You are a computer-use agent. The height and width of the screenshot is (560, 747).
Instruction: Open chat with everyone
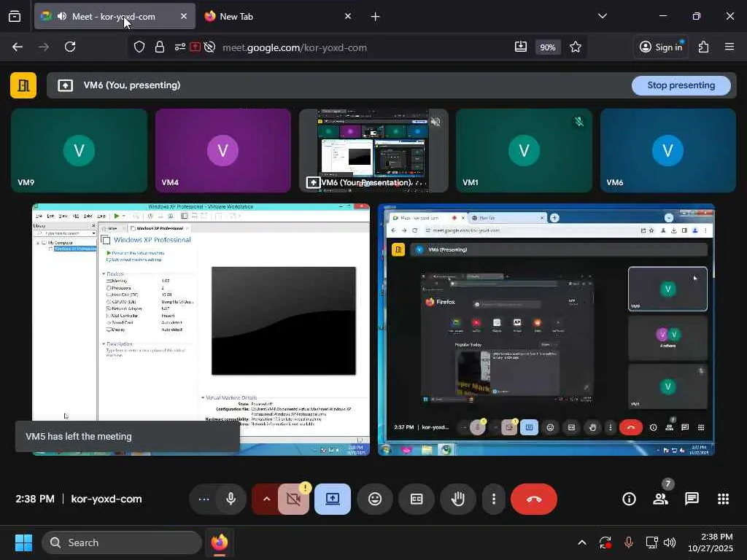692,499
